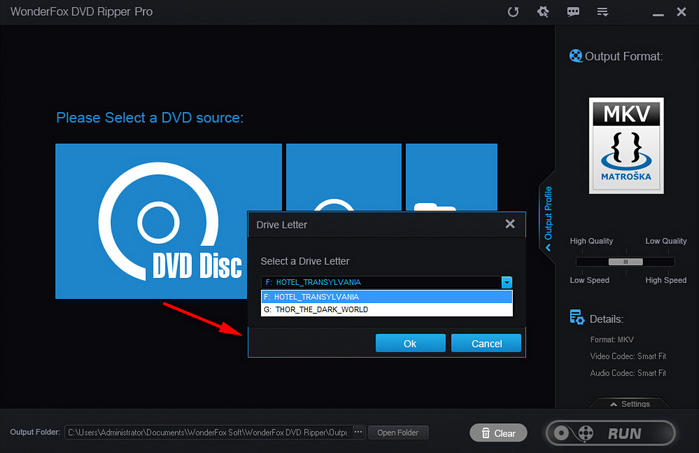
Task: Click the 'Format: MKV' detail text
Action: point(612,340)
